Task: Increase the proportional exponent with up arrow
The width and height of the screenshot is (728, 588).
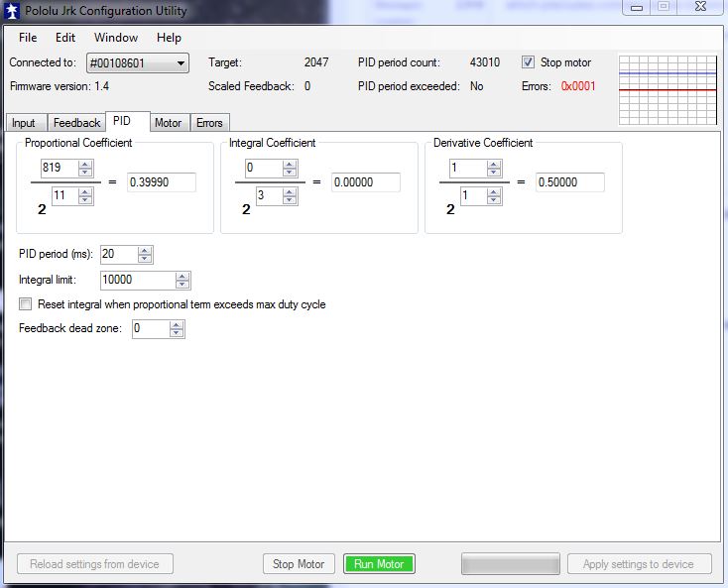Action: click(85, 191)
